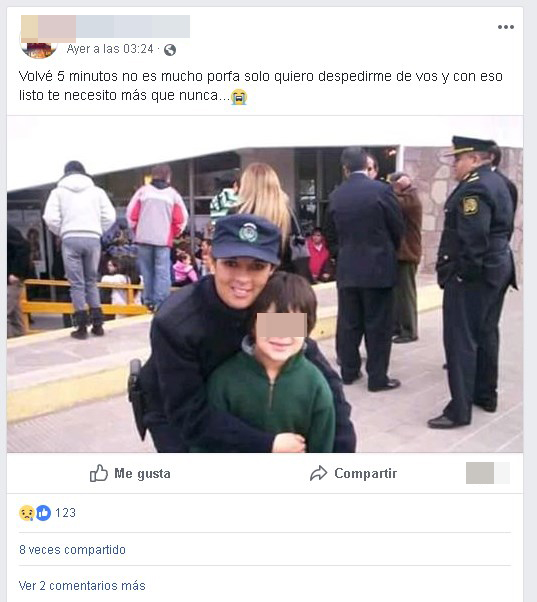
Task: Open the 8 veces compartido link
Action: coord(73,550)
